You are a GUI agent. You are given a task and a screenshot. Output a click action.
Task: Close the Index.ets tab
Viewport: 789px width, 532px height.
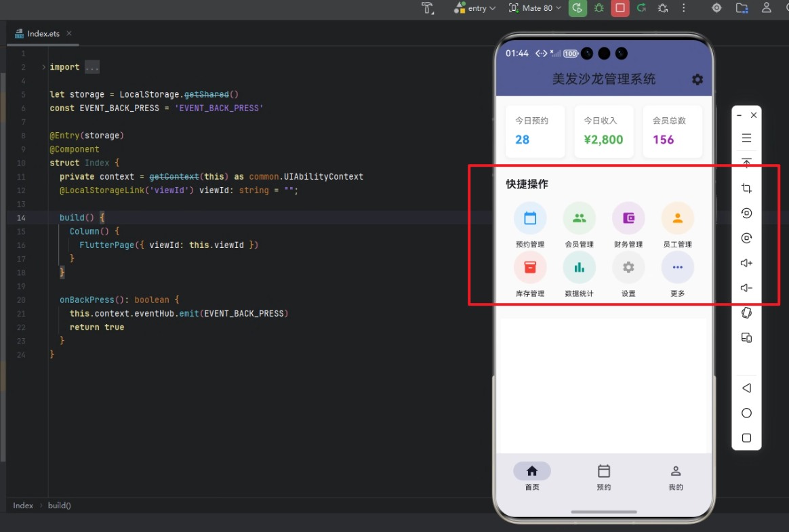[x=69, y=33]
